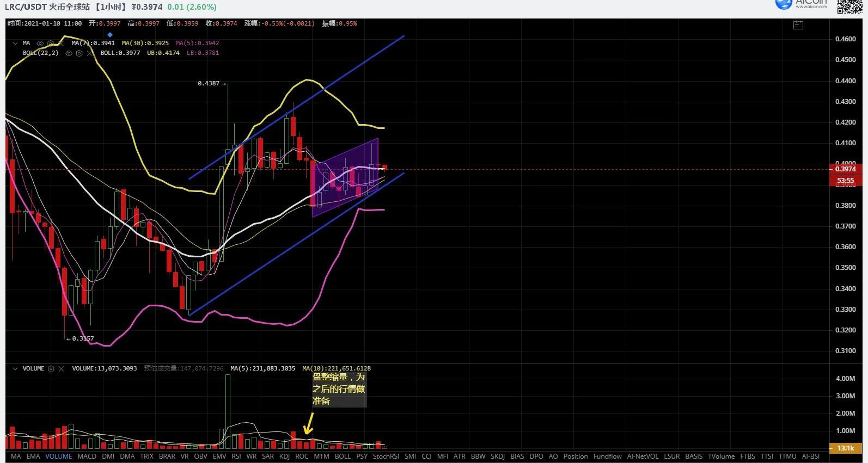Click the AiCoin globe logo
This screenshot has height=463, width=868.
tap(783, 4)
